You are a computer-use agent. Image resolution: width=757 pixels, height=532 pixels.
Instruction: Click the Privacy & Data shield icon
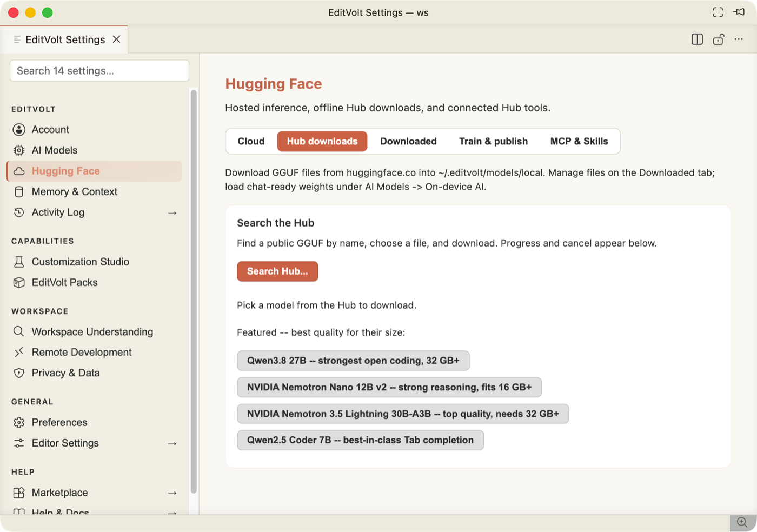click(x=19, y=373)
